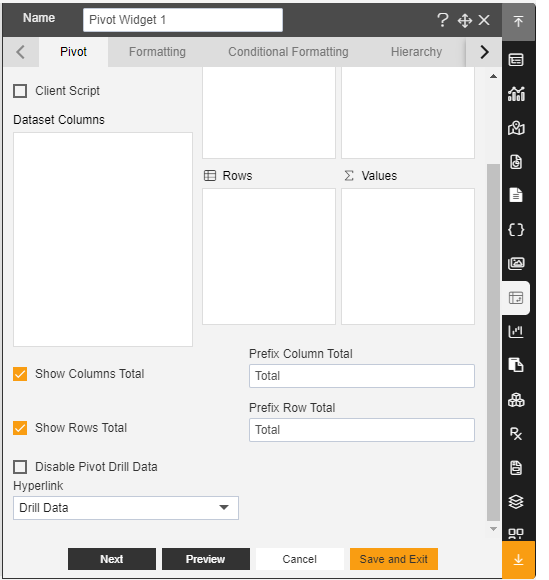The height and width of the screenshot is (580, 549).
Task: Select the image widget icon in sidebar
Action: click(516, 263)
